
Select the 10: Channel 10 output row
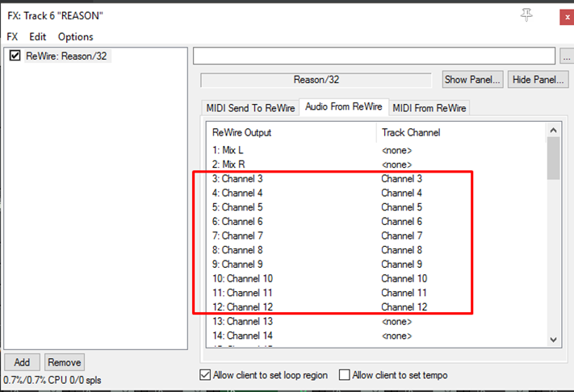[x=242, y=278]
